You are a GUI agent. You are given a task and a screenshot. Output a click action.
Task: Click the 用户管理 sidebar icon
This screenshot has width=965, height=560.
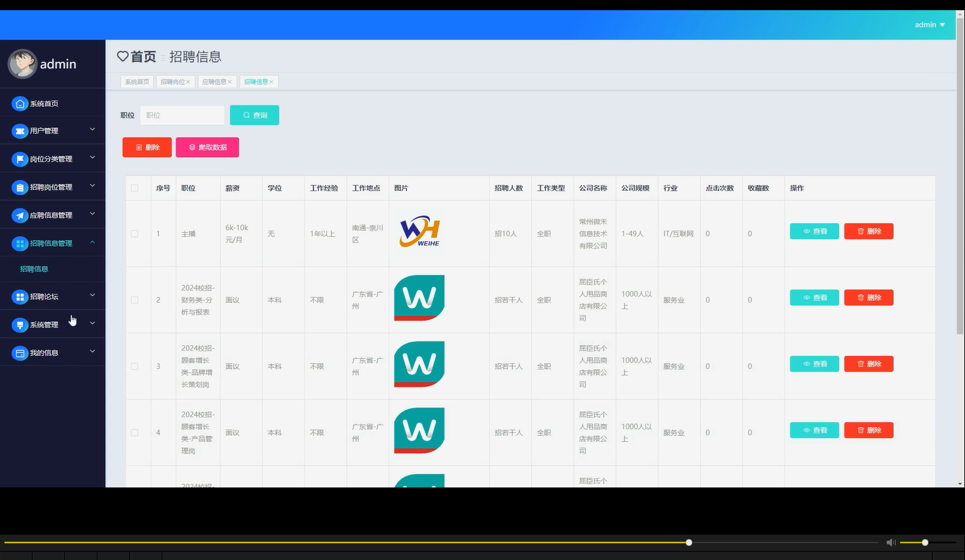(20, 131)
